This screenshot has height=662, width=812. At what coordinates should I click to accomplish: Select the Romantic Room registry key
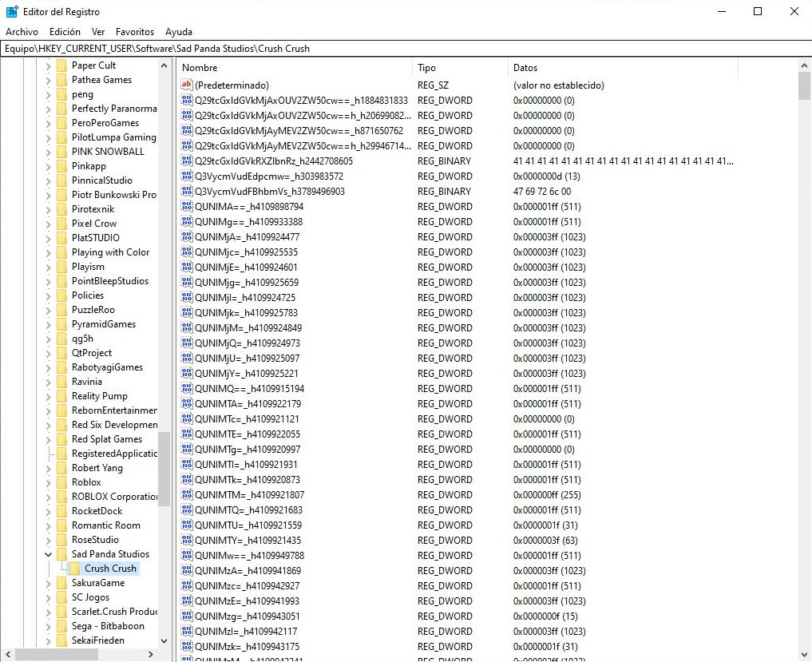pos(105,525)
